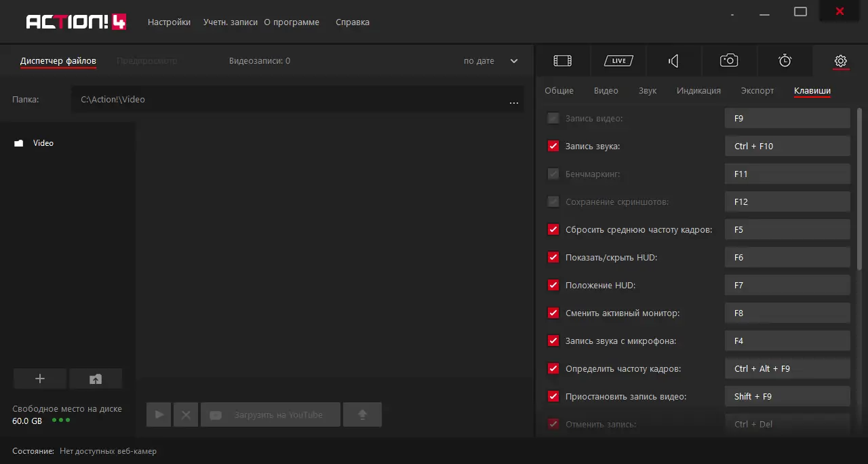Open the Звук settings tab
The image size is (868, 464).
point(648,90)
